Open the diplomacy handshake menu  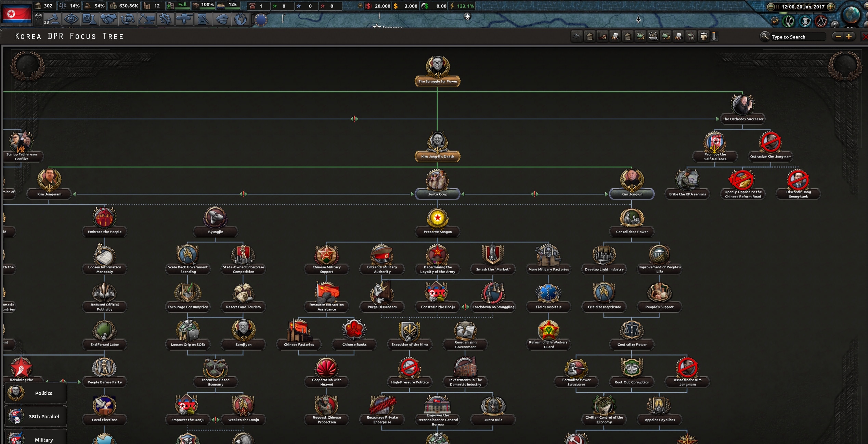[x=108, y=19]
